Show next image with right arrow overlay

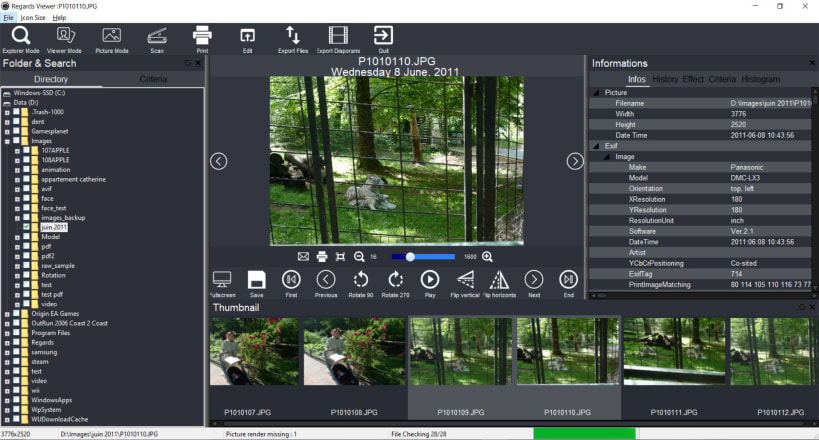(575, 161)
